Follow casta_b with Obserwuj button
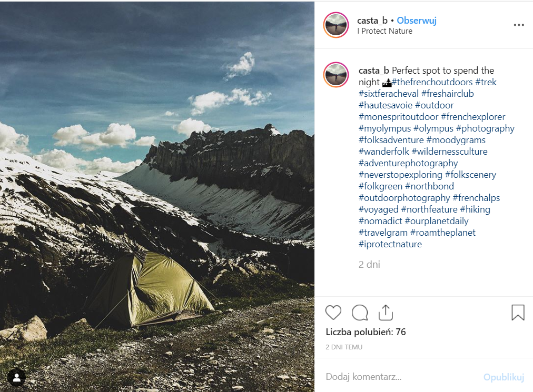Image resolution: width=533 pixels, height=392 pixels. (416, 21)
